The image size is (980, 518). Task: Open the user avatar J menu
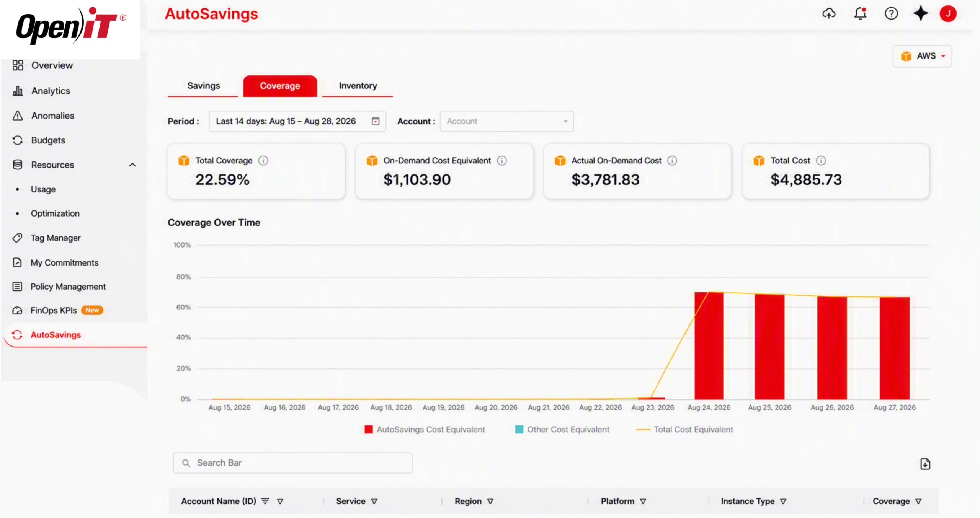coord(948,14)
